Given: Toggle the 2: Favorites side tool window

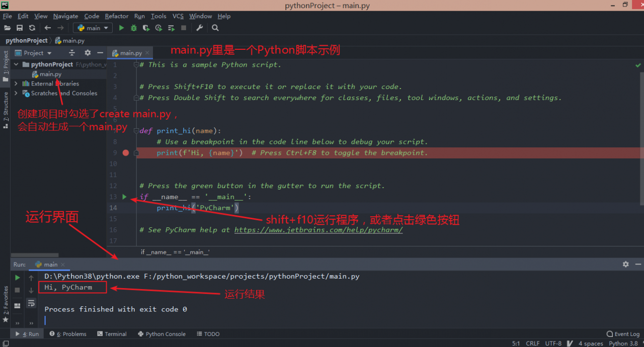Looking at the screenshot, I should coord(6,304).
